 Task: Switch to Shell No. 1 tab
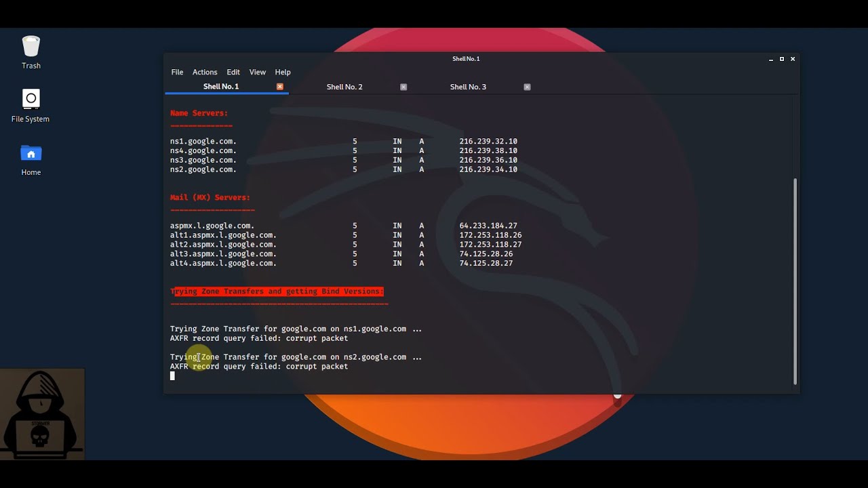tap(221, 87)
